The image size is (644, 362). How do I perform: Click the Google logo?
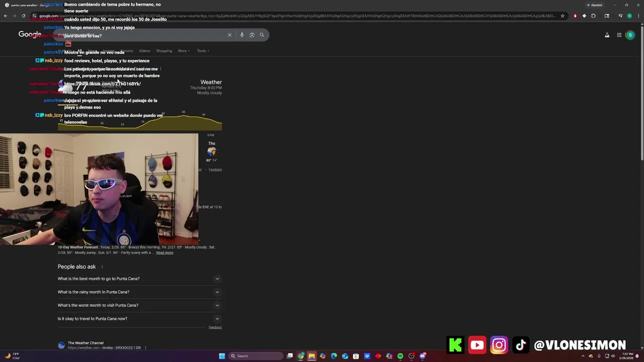pyautogui.click(x=30, y=35)
